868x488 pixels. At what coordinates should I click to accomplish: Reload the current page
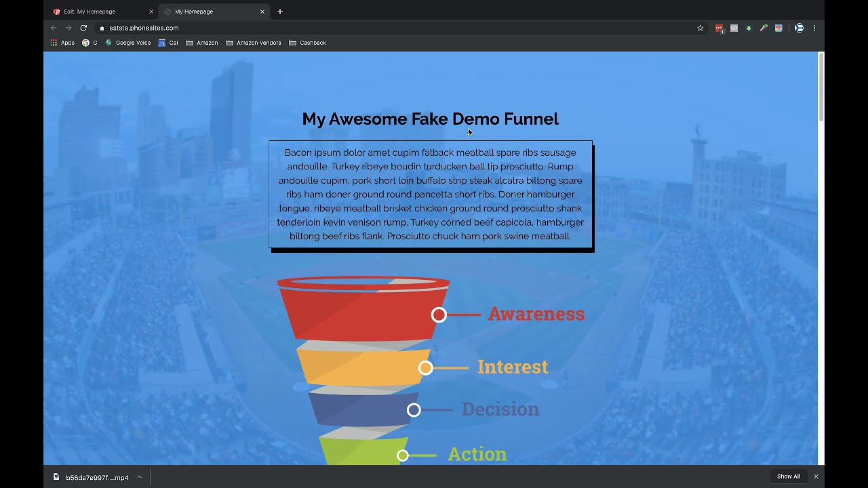[83, 28]
